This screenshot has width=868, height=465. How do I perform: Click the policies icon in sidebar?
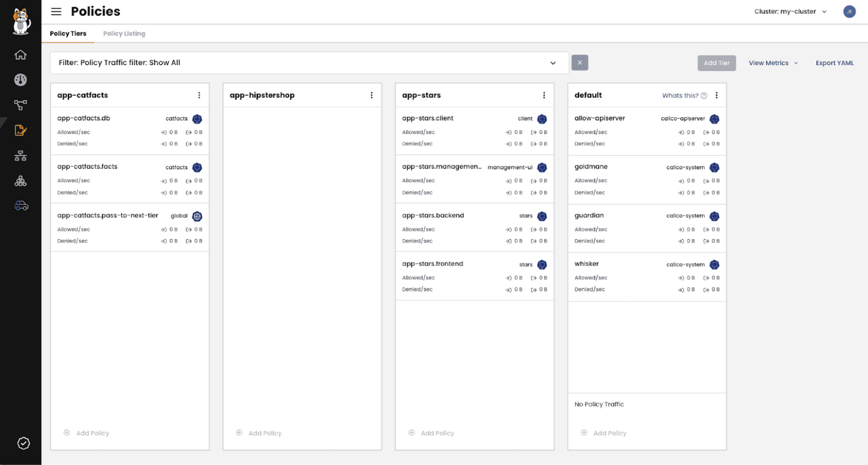(x=20, y=131)
